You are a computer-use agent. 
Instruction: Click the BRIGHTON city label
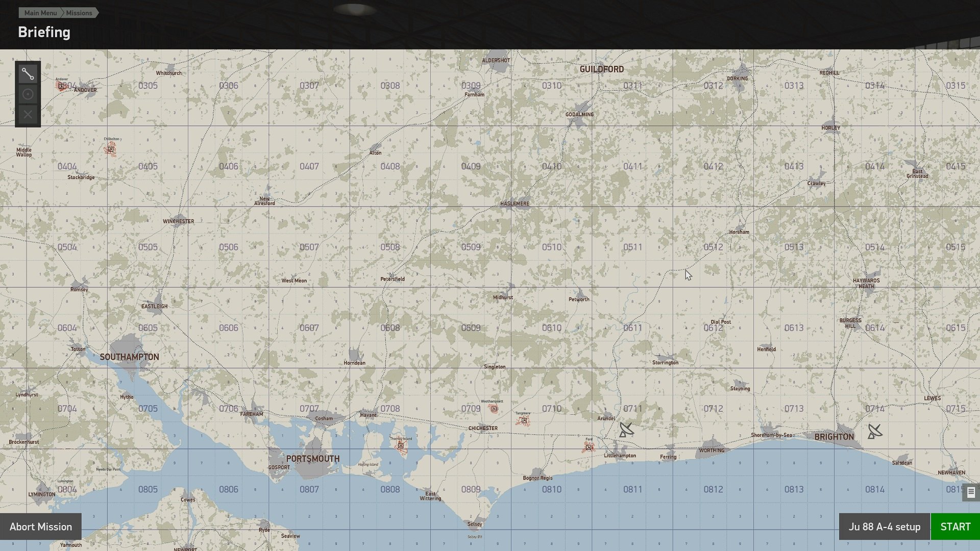point(834,437)
